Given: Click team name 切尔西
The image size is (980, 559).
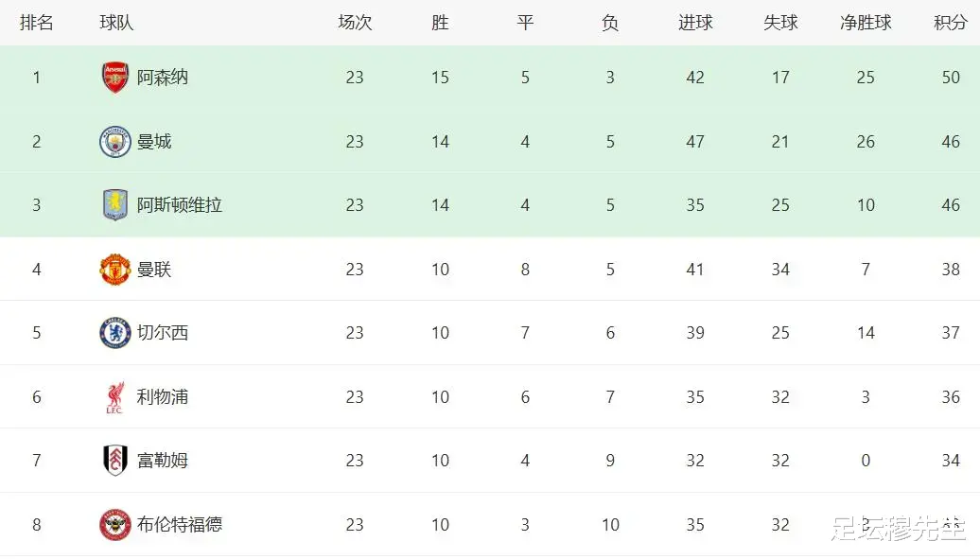Looking at the screenshot, I should point(163,333).
